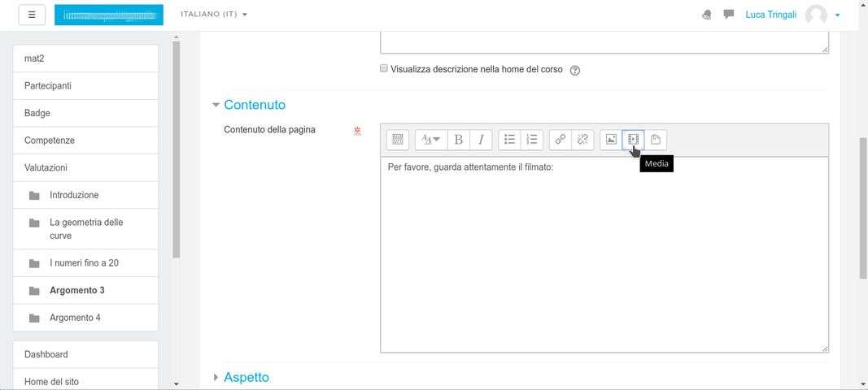This screenshot has height=390, width=868.
Task: Open Badge in the sidebar
Action: click(85, 113)
